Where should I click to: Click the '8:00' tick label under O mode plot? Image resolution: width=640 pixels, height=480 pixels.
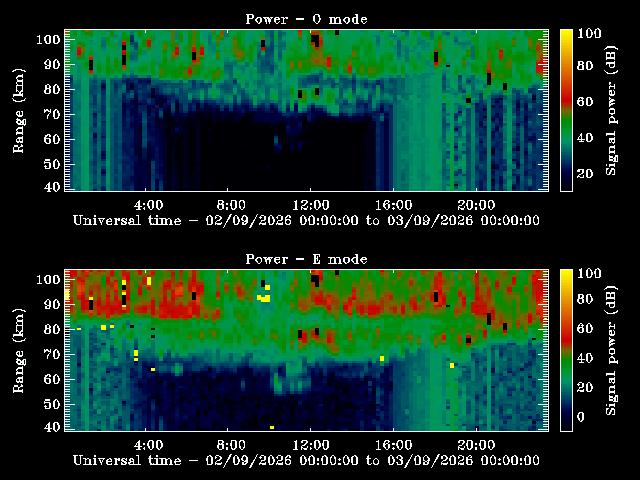[231, 205]
